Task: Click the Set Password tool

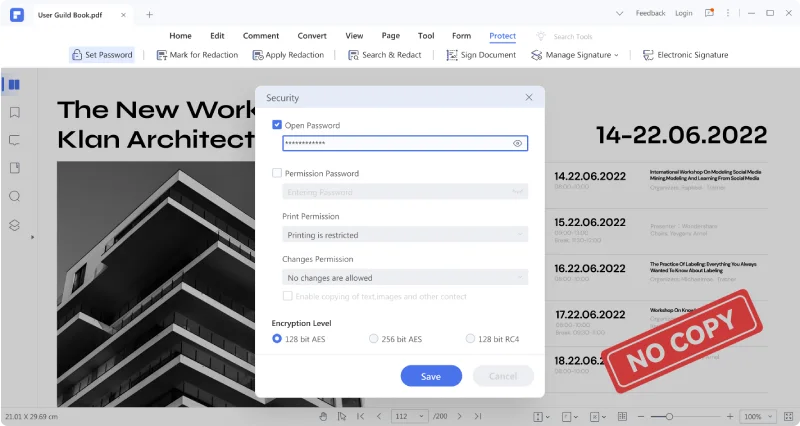Action: [102, 55]
